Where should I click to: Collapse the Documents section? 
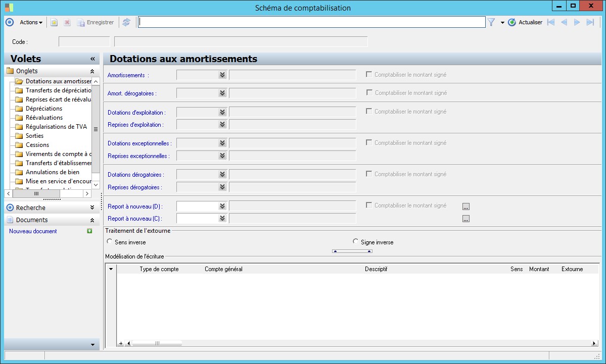pyautogui.click(x=92, y=220)
